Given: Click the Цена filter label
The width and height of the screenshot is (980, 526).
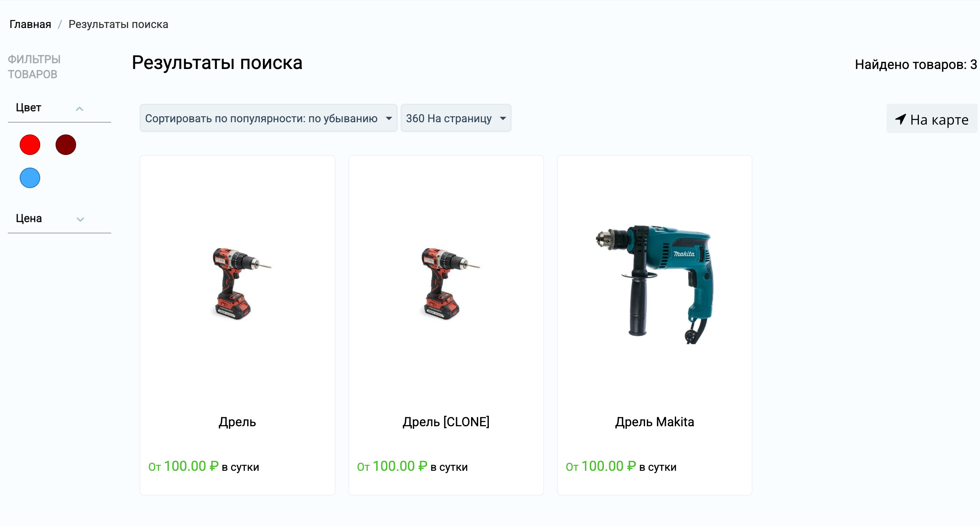Looking at the screenshot, I should (29, 218).
